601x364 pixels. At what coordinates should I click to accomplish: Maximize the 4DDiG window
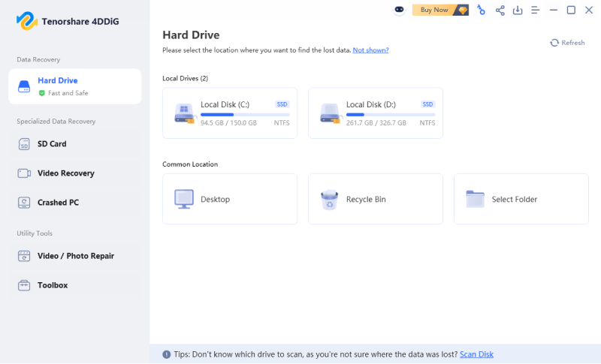571,10
